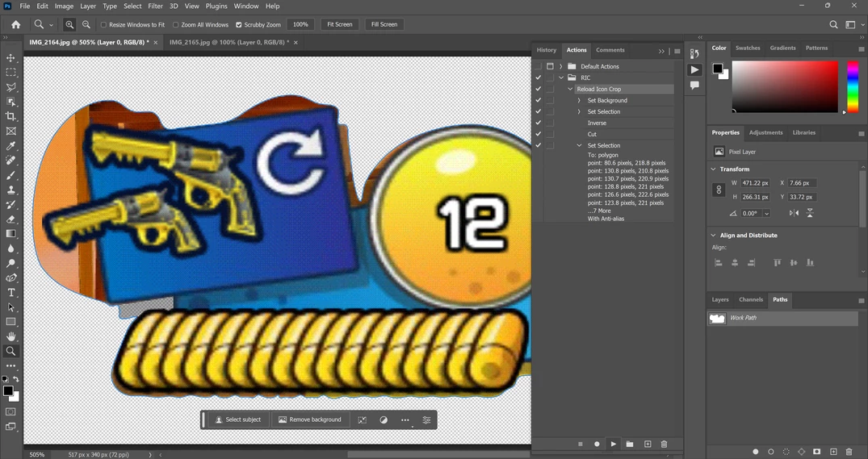Collapse Align and Distribute section
The width and height of the screenshot is (868, 459).
[713, 236]
